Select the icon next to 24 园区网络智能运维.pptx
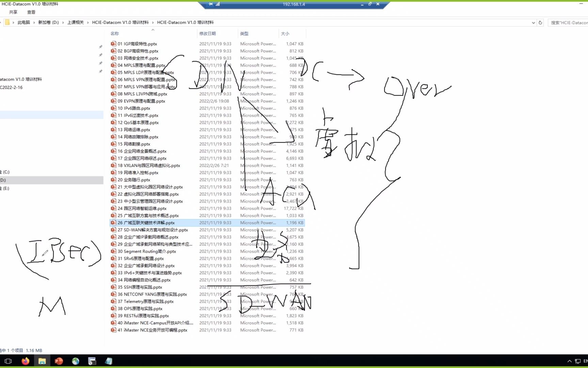 coord(113,208)
